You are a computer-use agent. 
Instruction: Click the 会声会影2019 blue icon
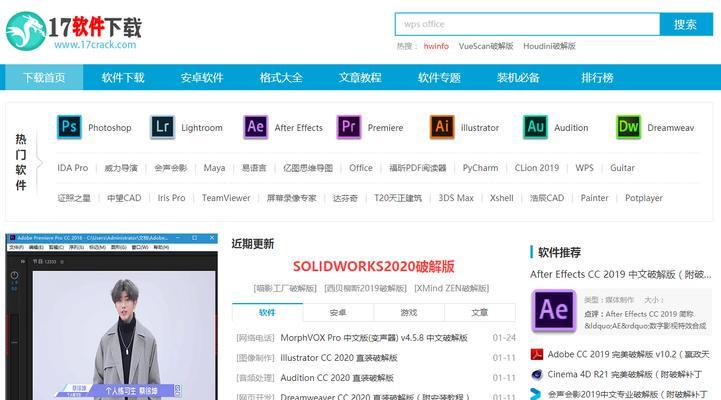(536, 394)
